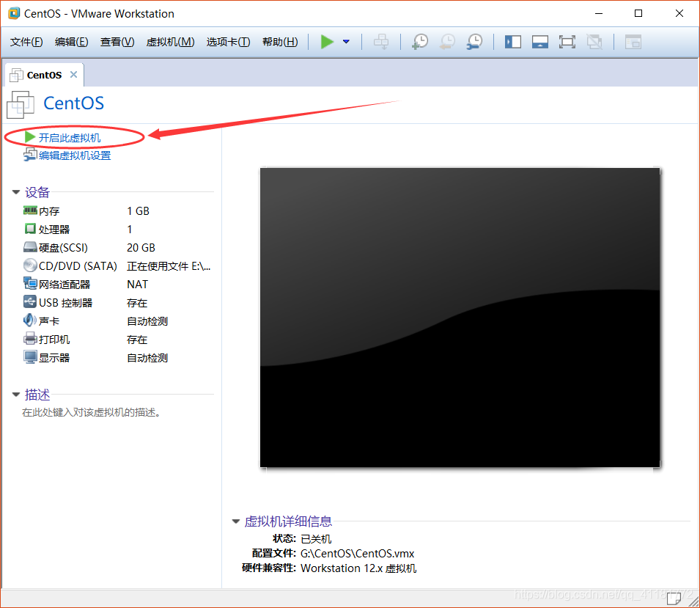Select the 打印机 device label
Image resolution: width=700 pixels, height=608 pixels.
(54, 340)
